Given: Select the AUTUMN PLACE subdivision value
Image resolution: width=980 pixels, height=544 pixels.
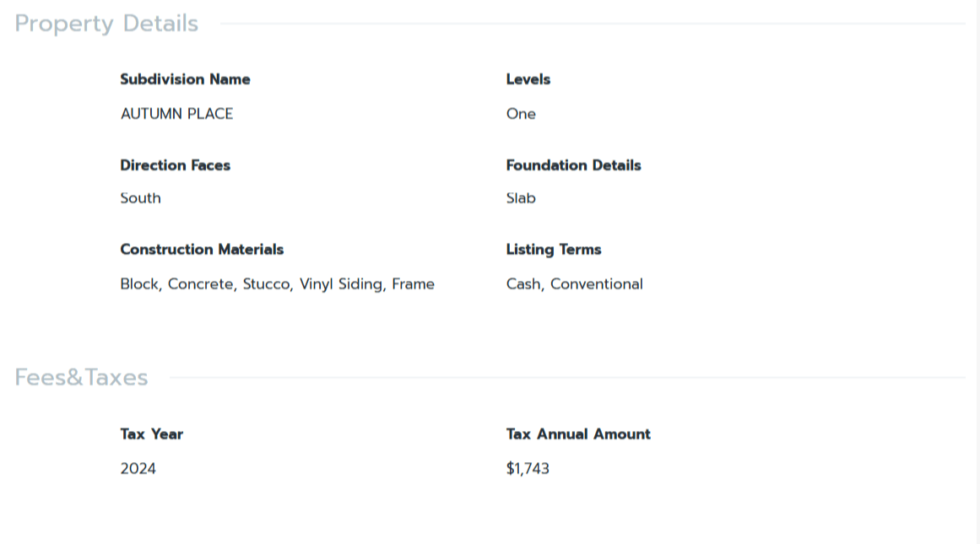Looking at the screenshot, I should (176, 114).
